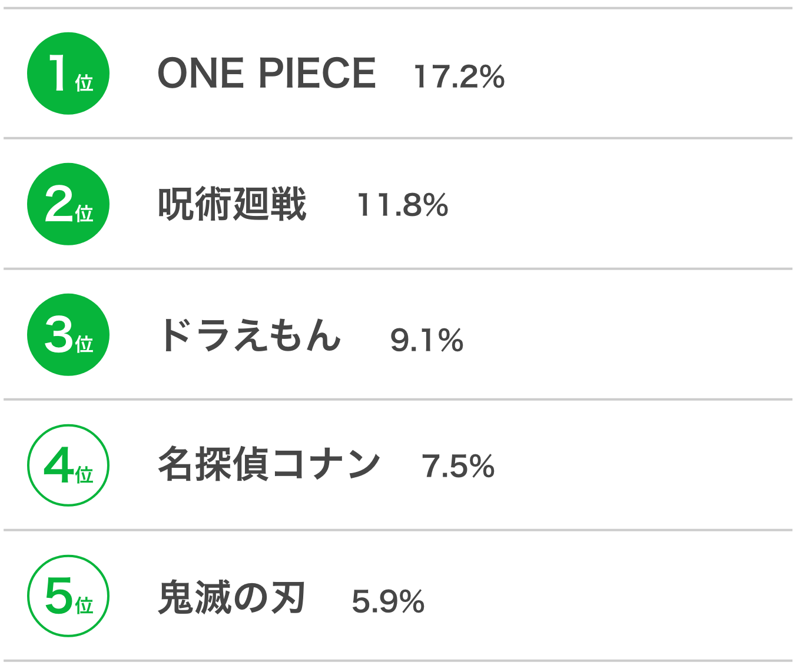The width and height of the screenshot is (796, 672).
Task: Click the 7.5% percentage value
Action: [x=458, y=467]
